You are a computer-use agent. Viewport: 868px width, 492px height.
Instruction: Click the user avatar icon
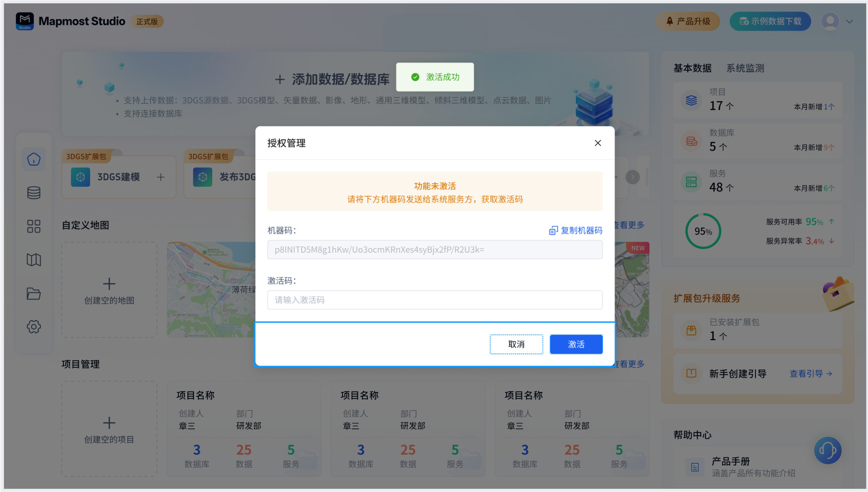[x=830, y=21]
